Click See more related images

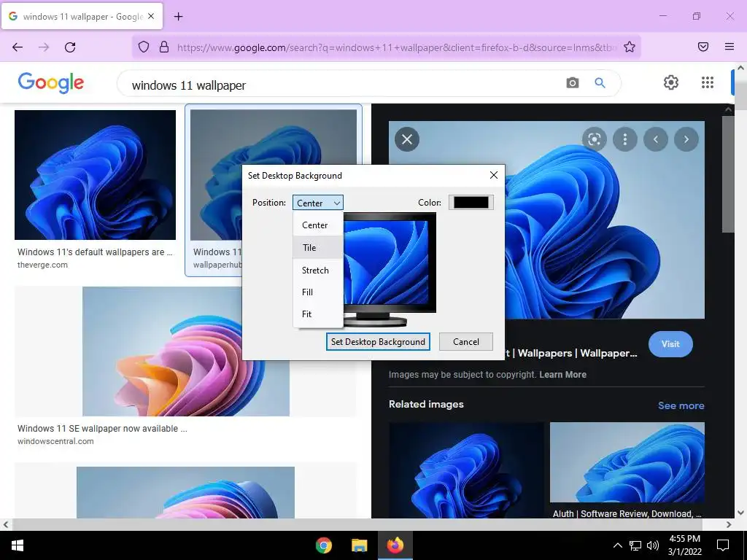coord(681,405)
